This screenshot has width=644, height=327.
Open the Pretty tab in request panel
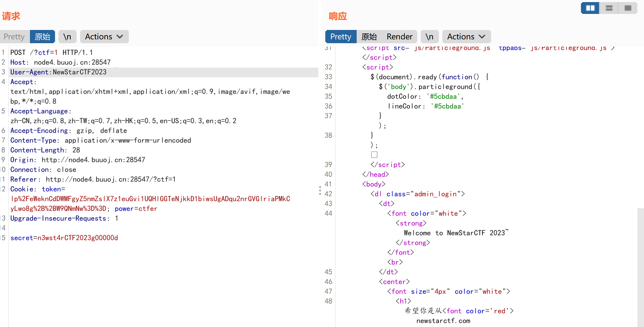(14, 37)
